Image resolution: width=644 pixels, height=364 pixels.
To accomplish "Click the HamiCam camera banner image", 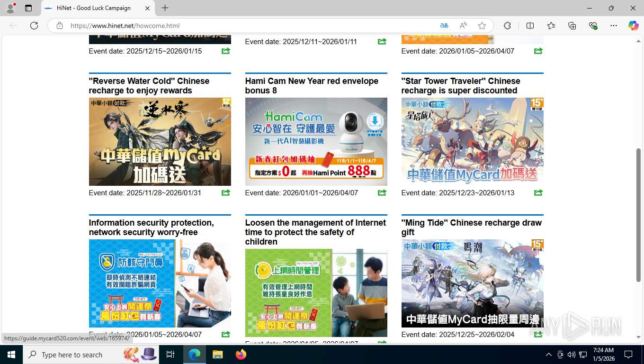I will [x=316, y=142].
